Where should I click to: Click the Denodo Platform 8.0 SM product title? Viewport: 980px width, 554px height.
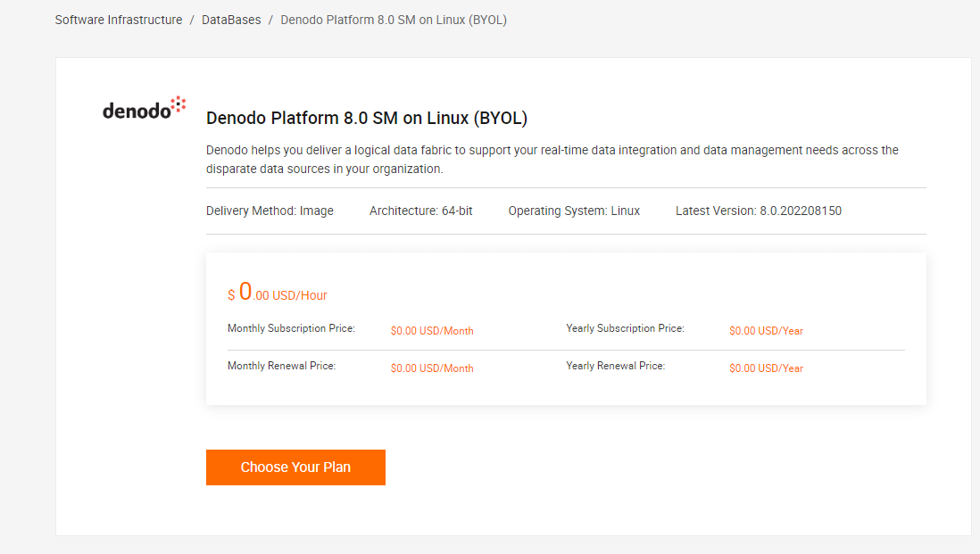tap(367, 118)
